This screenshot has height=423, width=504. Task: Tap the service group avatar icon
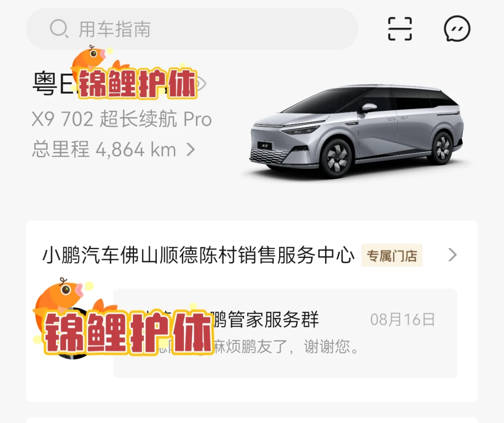coord(73,333)
